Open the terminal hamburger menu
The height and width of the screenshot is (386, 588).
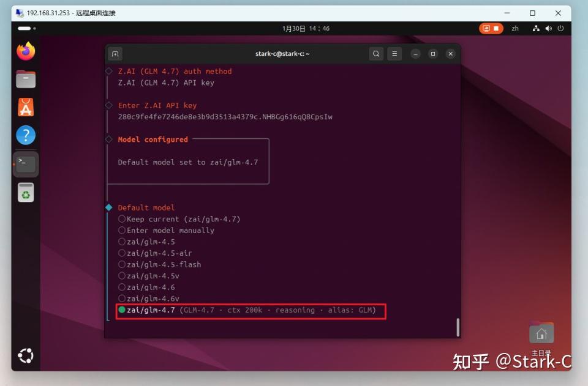[x=394, y=54]
